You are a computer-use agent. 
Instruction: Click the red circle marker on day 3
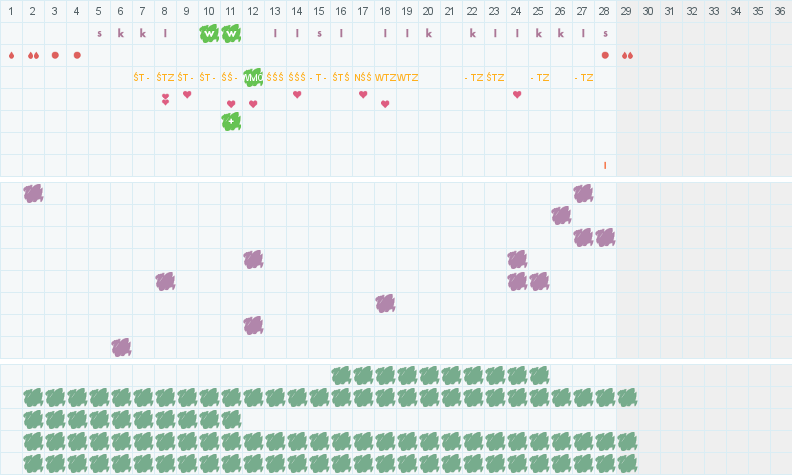[55, 55]
